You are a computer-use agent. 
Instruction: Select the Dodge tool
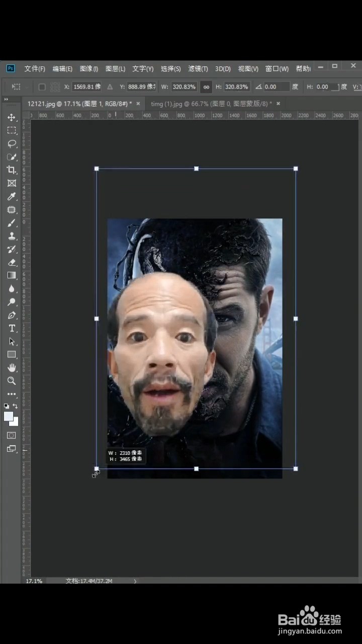pyautogui.click(x=12, y=302)
